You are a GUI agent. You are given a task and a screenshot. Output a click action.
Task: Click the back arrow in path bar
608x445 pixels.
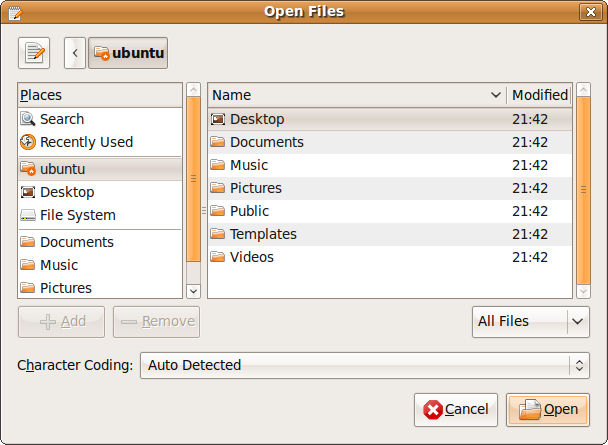pos(75,53)
